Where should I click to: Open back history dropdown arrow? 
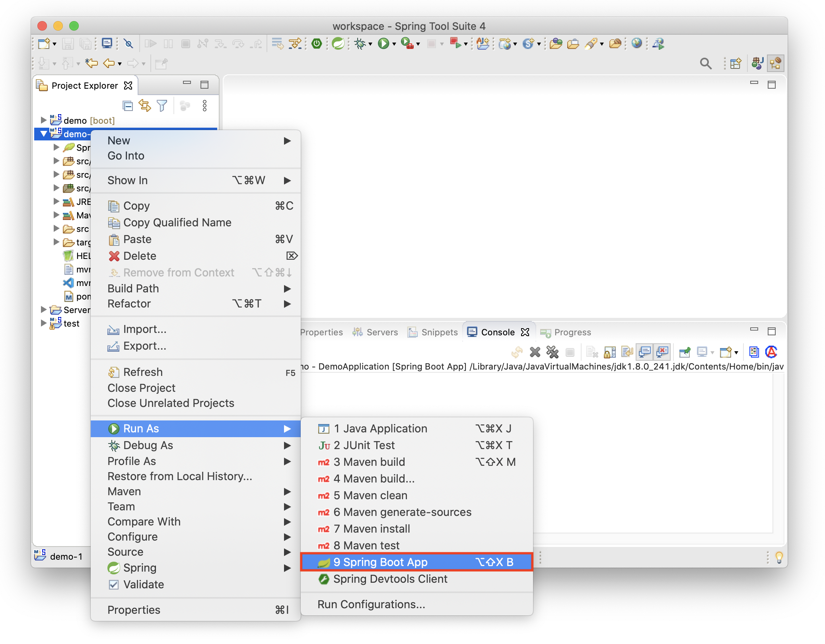[x=119, y=64]
